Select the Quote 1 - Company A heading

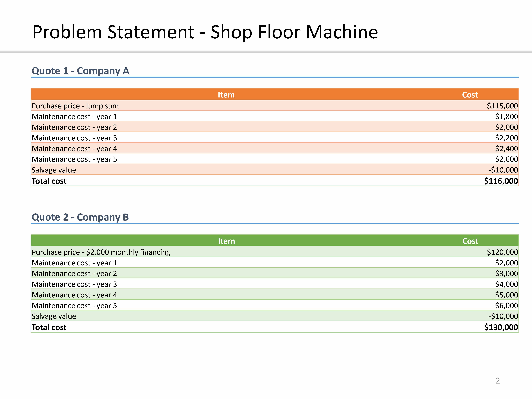pos(80,71)
